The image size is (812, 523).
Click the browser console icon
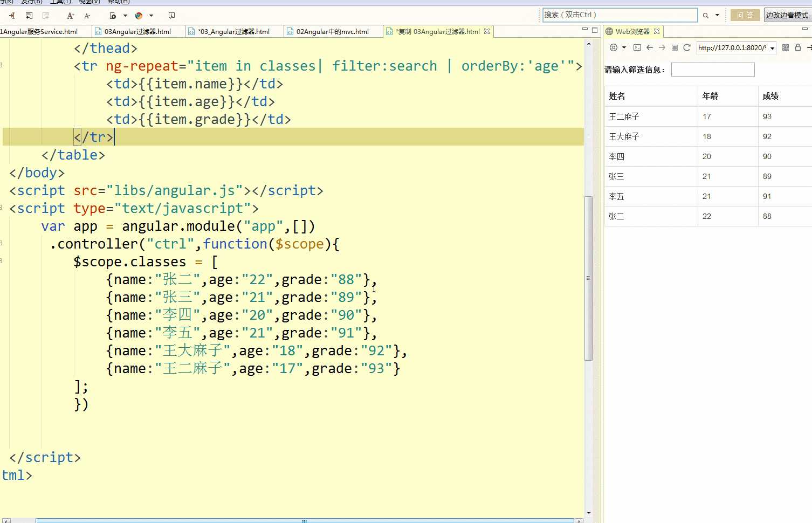click(637, 47)
